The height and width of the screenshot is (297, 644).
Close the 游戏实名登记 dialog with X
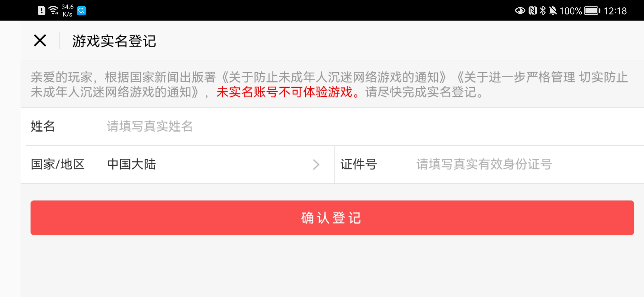pos(40,41)
